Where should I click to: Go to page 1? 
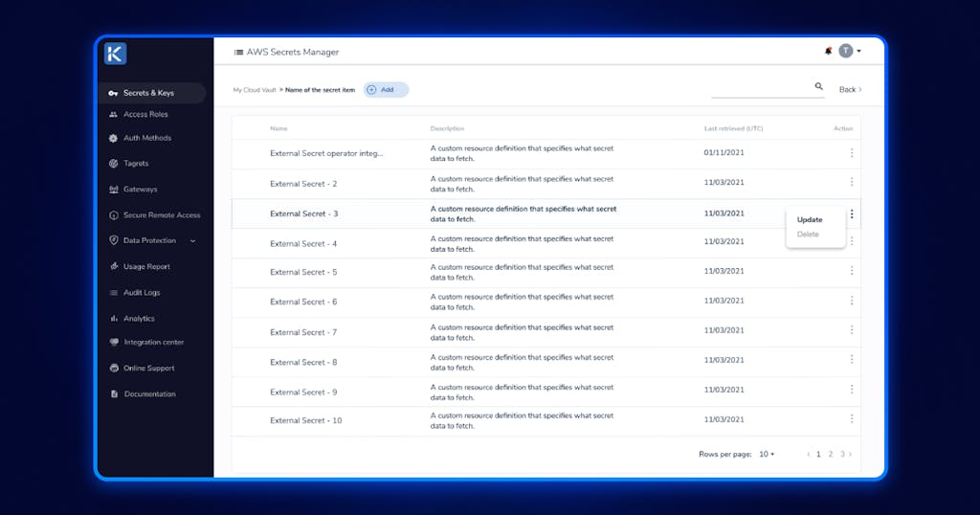(x=818, y=455)
